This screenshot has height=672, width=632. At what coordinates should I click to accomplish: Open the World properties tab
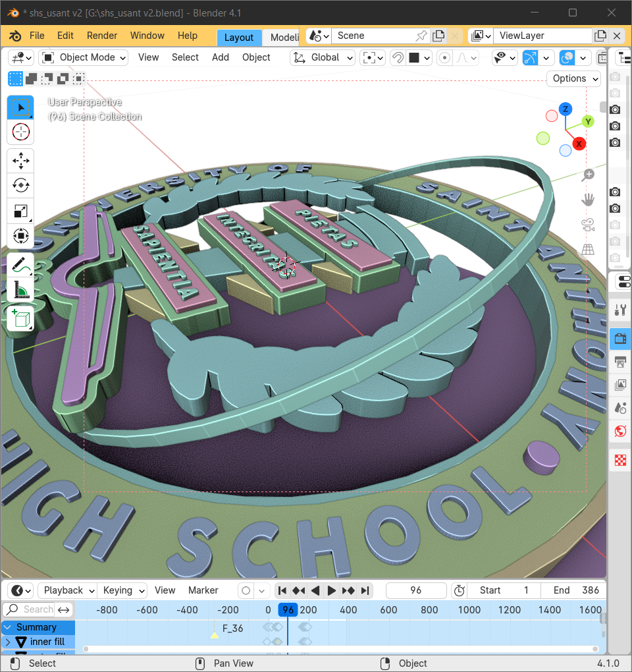(620, 431)
